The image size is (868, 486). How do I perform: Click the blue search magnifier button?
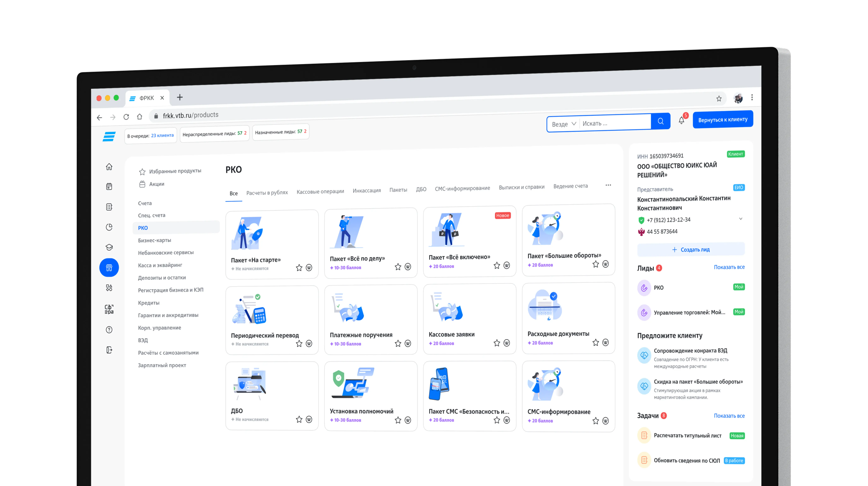660,121
